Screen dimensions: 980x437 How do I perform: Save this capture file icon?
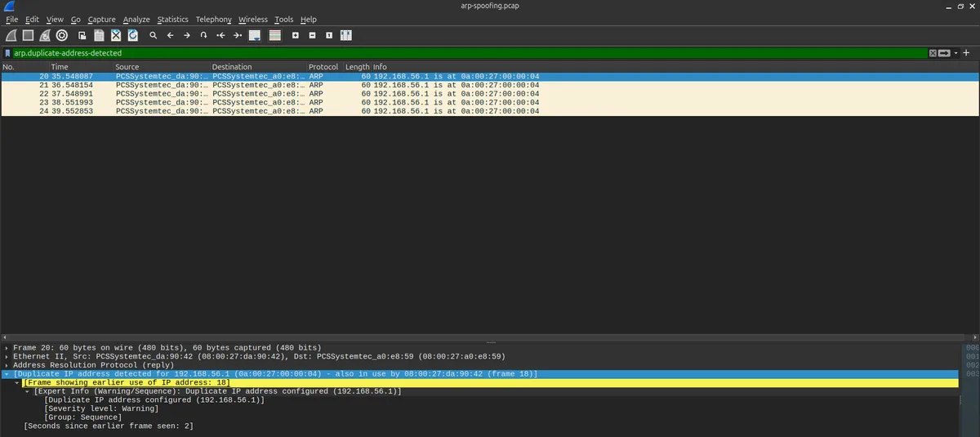[x=99, y=35]
